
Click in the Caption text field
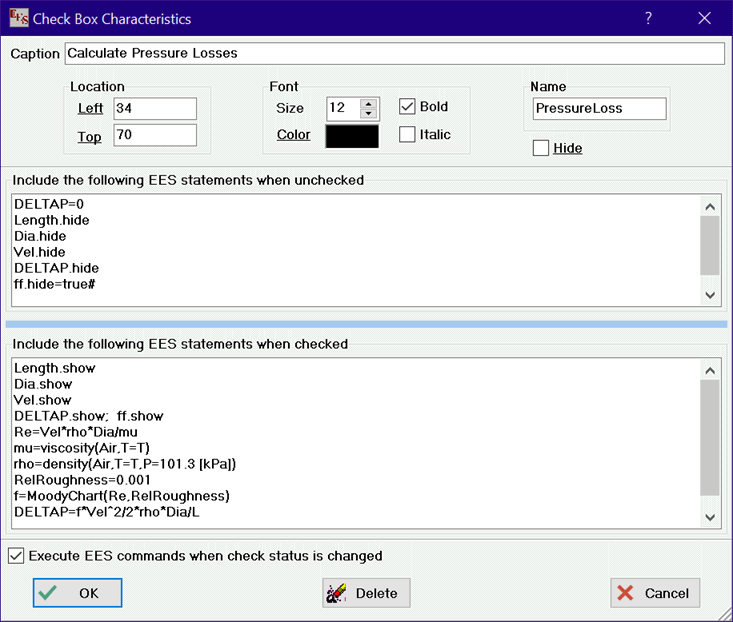click(x=394, y=53)
